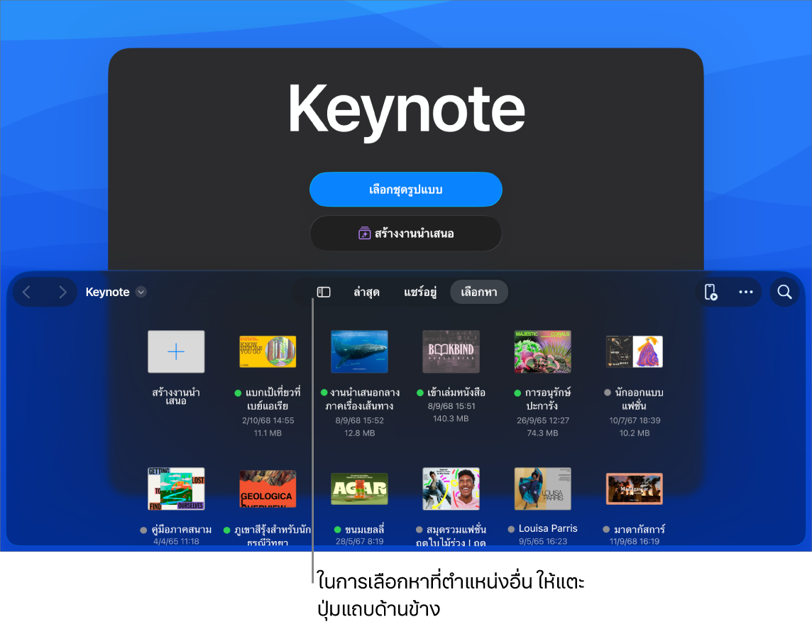
Task: Tap the plus tile to create presentation
Action: (x=176, y=351)
